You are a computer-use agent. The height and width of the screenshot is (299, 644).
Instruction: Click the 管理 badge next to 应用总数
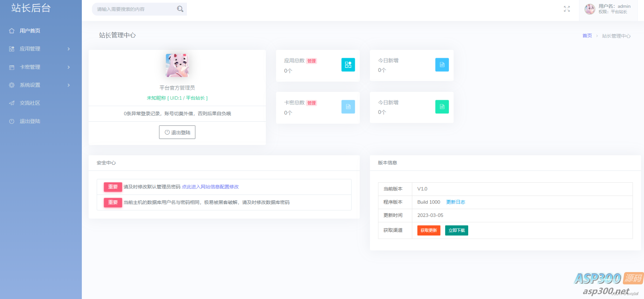311,61
